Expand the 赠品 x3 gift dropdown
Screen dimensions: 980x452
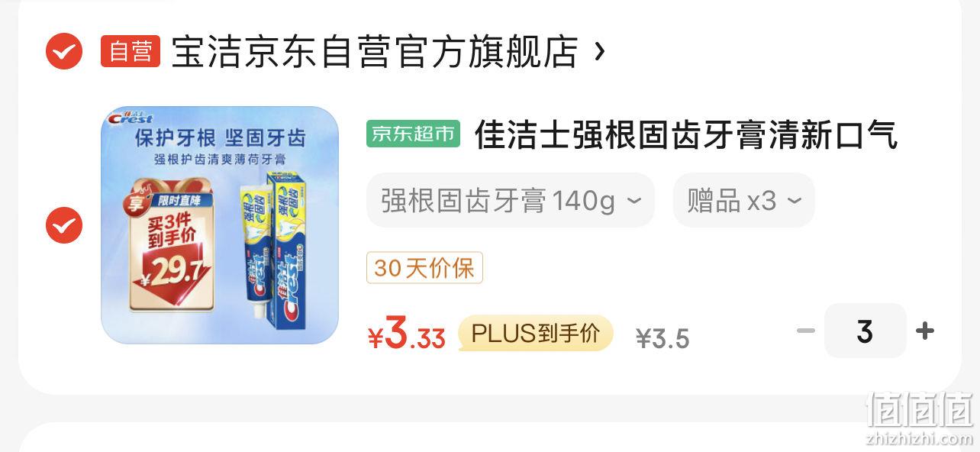pyautogui.click(x=744, y=200)
